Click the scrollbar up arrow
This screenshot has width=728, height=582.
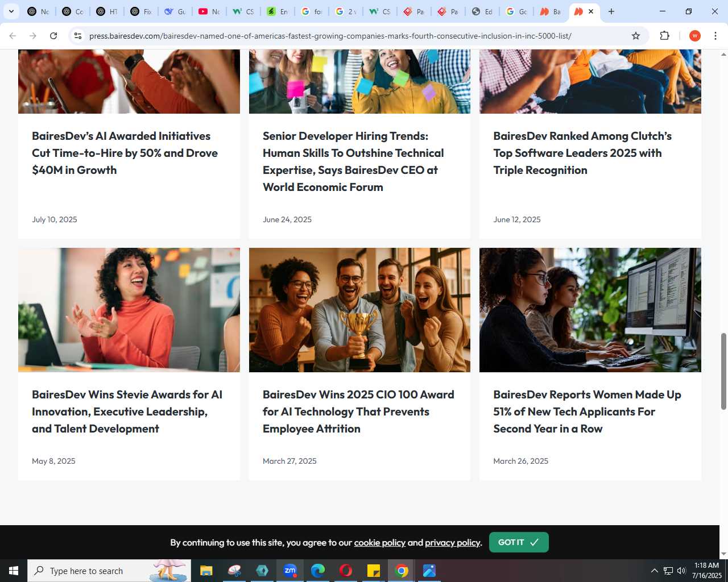coord(723,54)
